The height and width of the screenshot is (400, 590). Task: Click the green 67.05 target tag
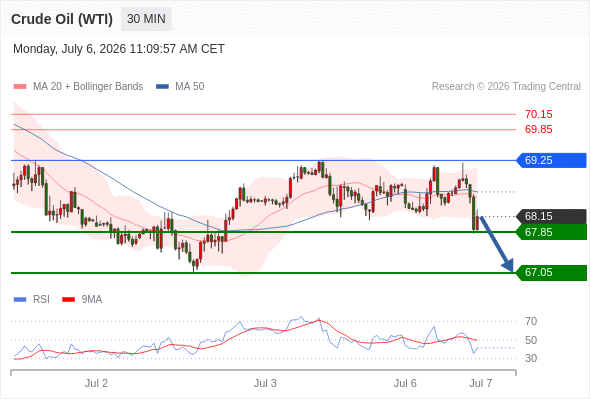tap(551, 272)
